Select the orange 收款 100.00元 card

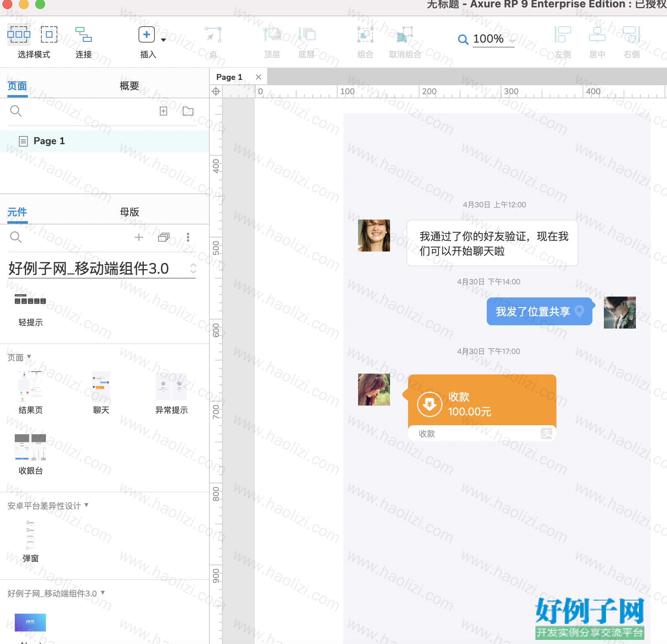482,400
